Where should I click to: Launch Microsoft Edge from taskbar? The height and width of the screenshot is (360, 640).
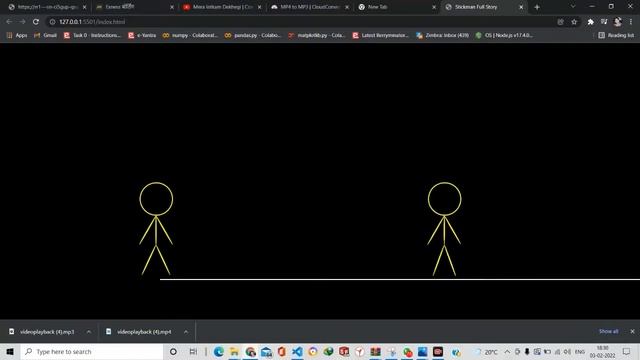click(218, 351)
